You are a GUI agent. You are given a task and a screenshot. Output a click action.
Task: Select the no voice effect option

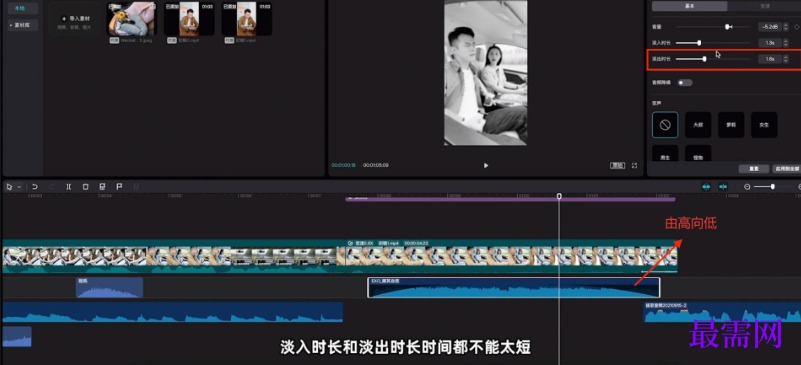click(665, 125)
